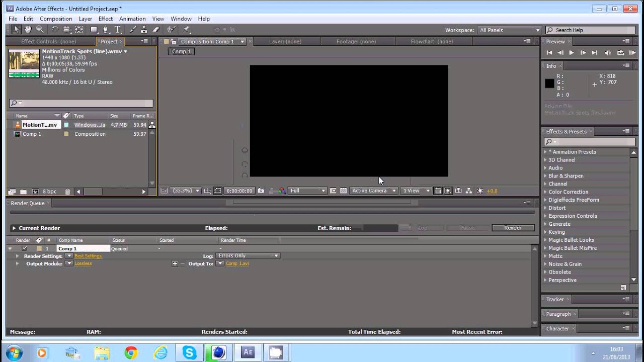Screen dimensions: 644x362
Task: Play the preview in the Preview panel
Action: pos(572,53)
